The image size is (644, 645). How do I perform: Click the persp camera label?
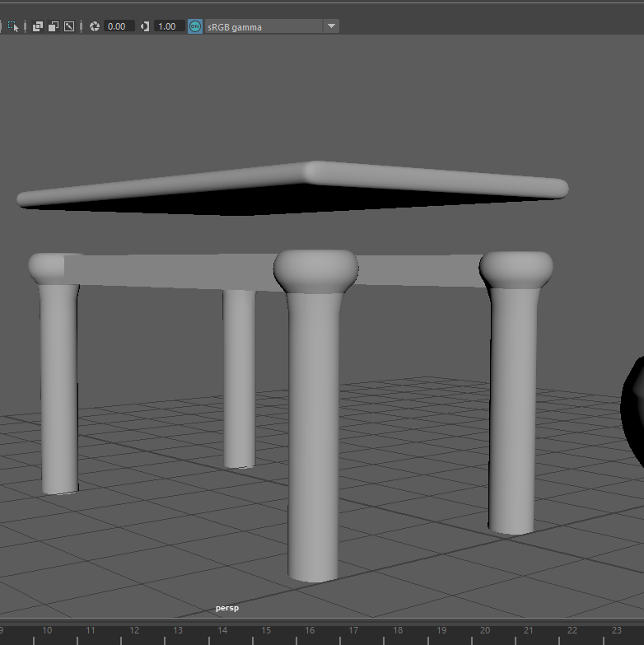tap(226, 608)
